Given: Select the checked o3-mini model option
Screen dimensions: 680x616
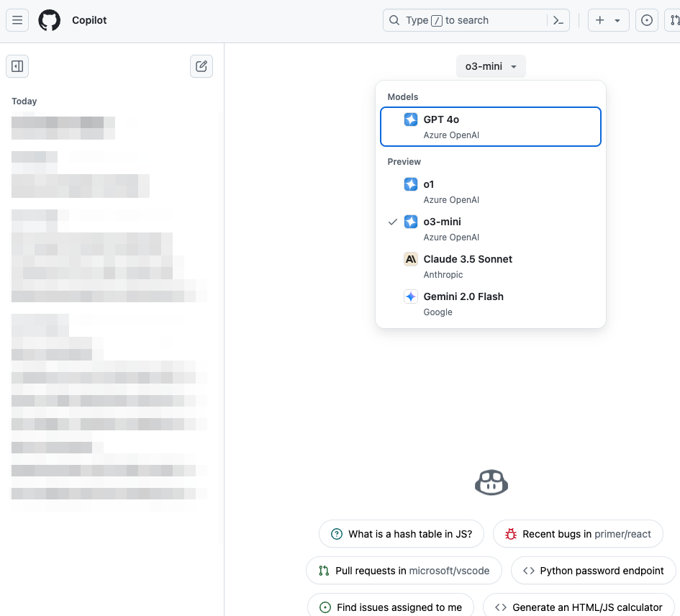Looking at the screenshot, I should pyautogui.click(x=491, y=229).
